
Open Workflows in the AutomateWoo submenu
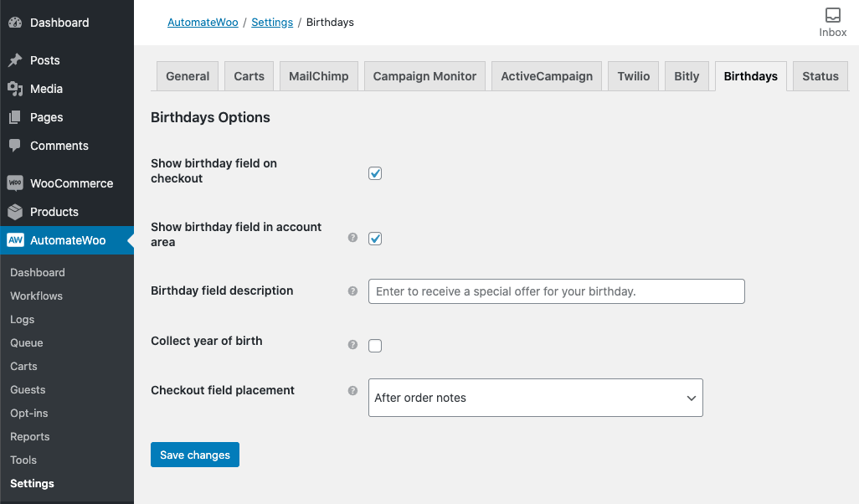point(36,296)
